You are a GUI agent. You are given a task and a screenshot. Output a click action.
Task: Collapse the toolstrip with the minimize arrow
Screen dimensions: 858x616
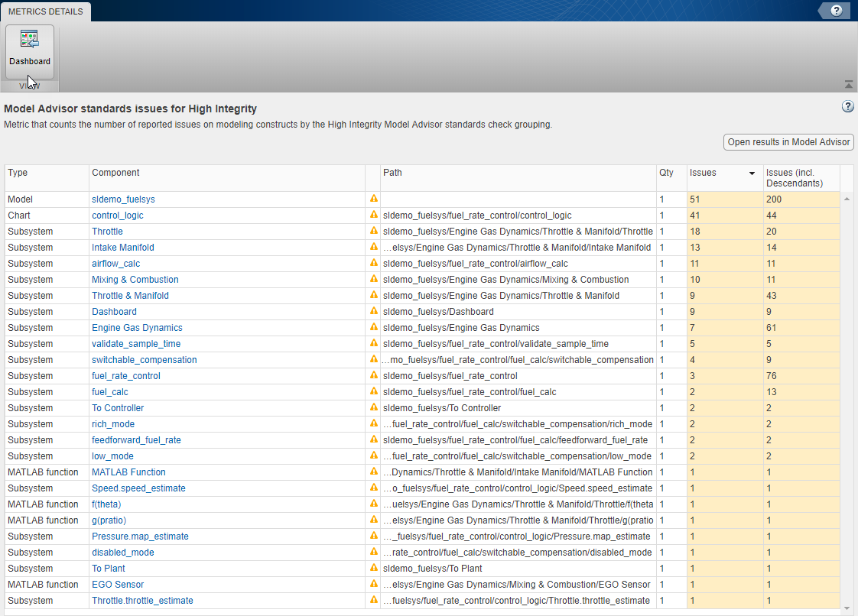coord(848,84)
